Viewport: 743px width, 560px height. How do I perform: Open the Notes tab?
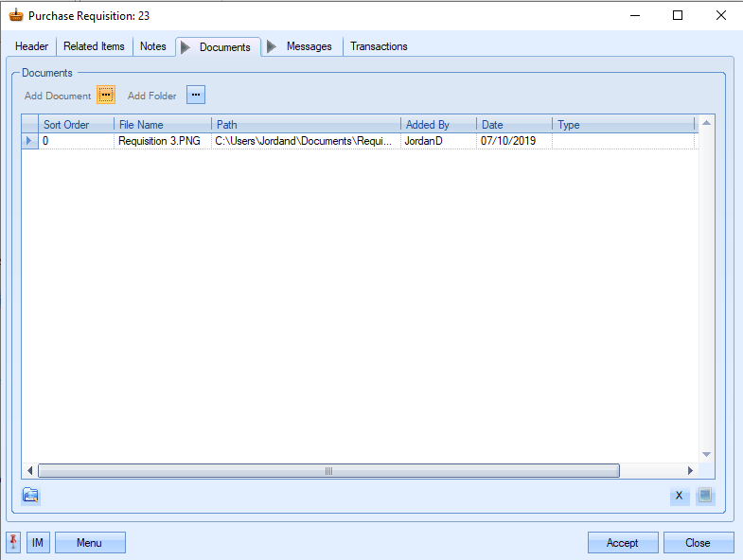(153, 46)
